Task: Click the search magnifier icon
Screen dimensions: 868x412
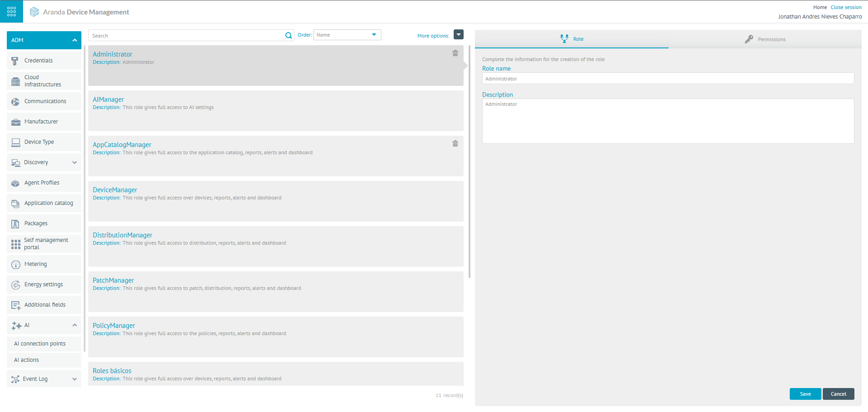Action: click(289, 36)
